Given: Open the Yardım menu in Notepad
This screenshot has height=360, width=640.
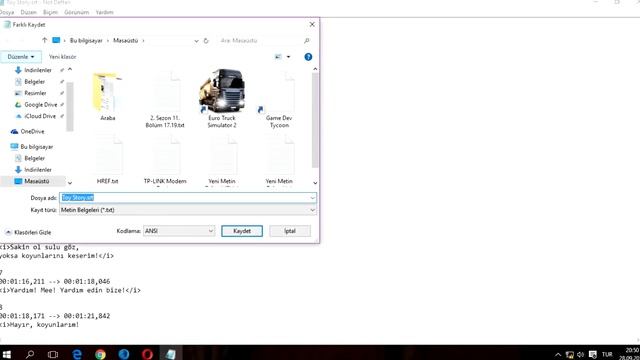Looking at the screenshot, I should pos(104,12).
